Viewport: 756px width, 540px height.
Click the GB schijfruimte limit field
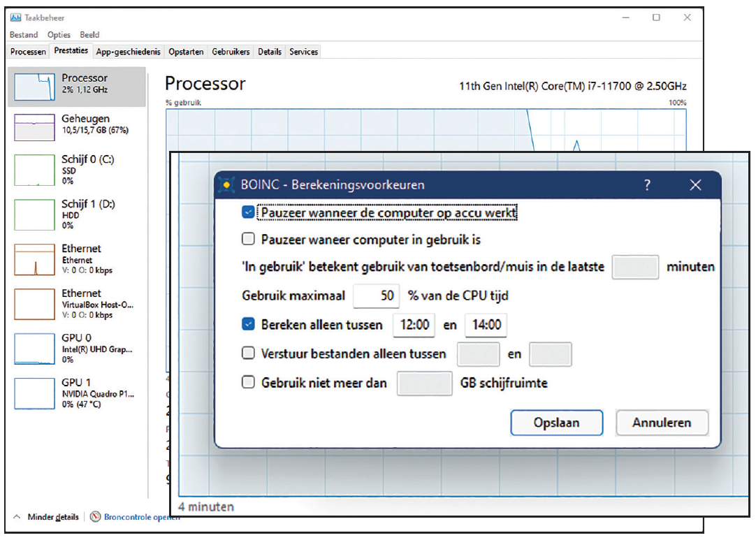(x=425, y=384)
